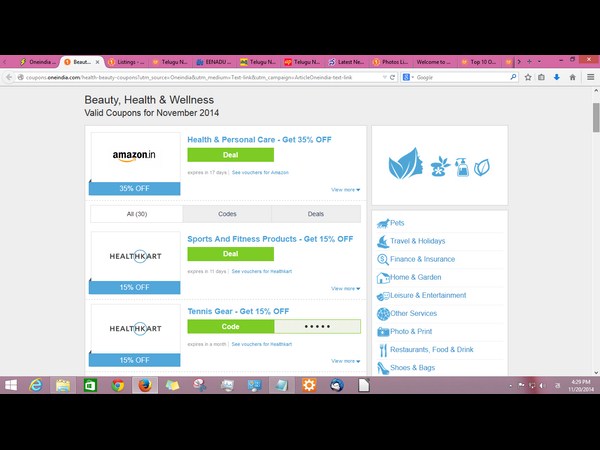The height and width of the screenshot is (450, 600).
Task: Open the Windows Start button
Action: (x=11, y=385)
